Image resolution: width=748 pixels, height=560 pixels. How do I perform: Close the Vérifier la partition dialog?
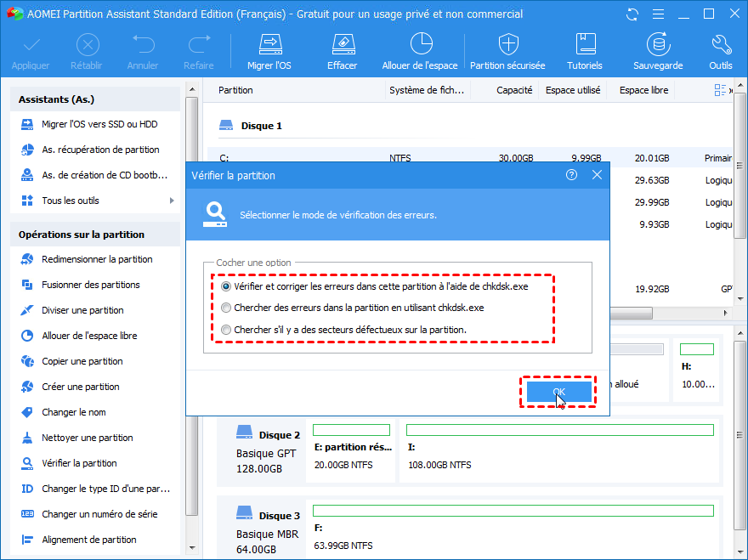(x=597, y=175)
